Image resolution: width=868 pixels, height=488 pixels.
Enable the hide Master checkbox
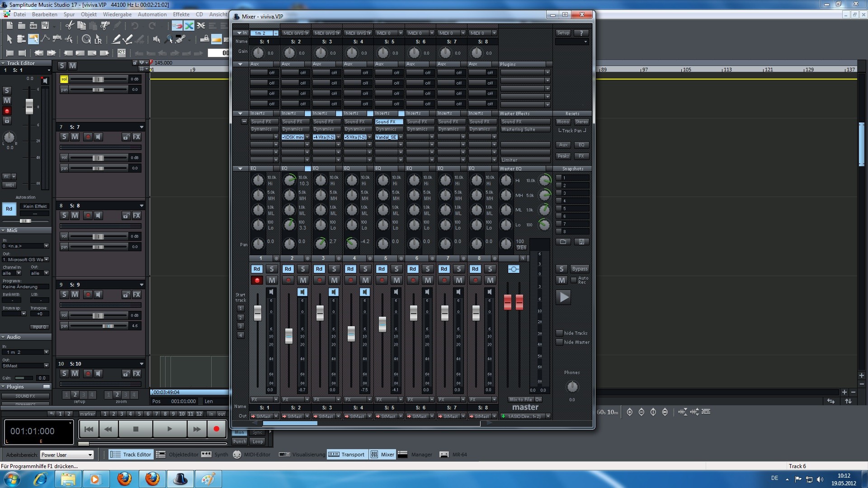click(x=559, y=342)
